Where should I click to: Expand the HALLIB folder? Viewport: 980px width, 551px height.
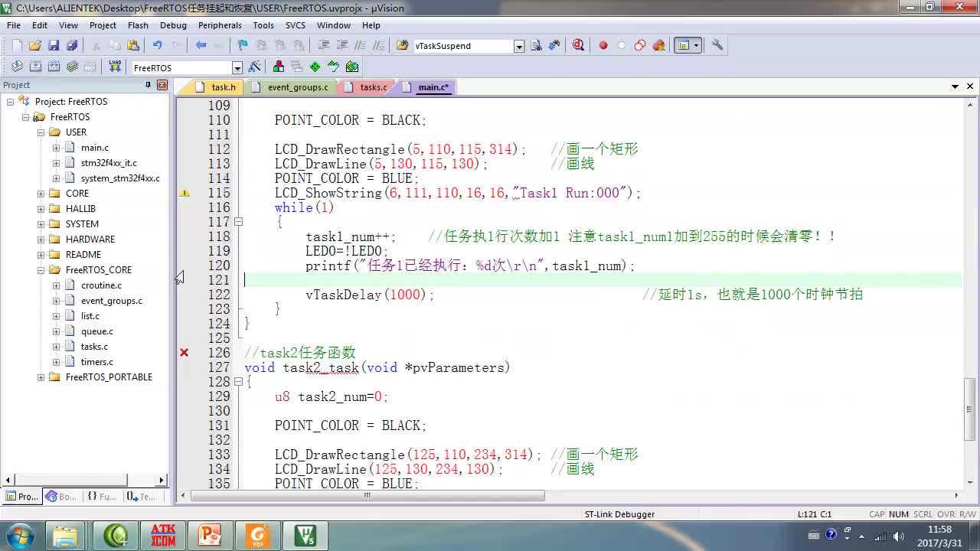41,209
